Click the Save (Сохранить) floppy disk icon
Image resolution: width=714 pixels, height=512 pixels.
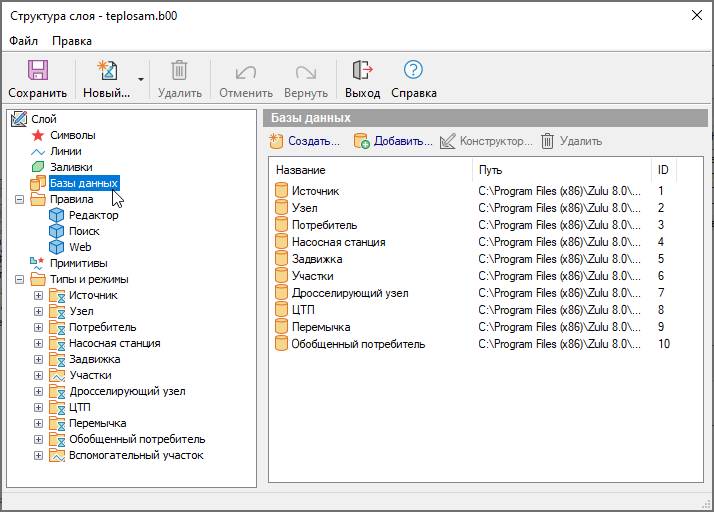click(37, 71)
